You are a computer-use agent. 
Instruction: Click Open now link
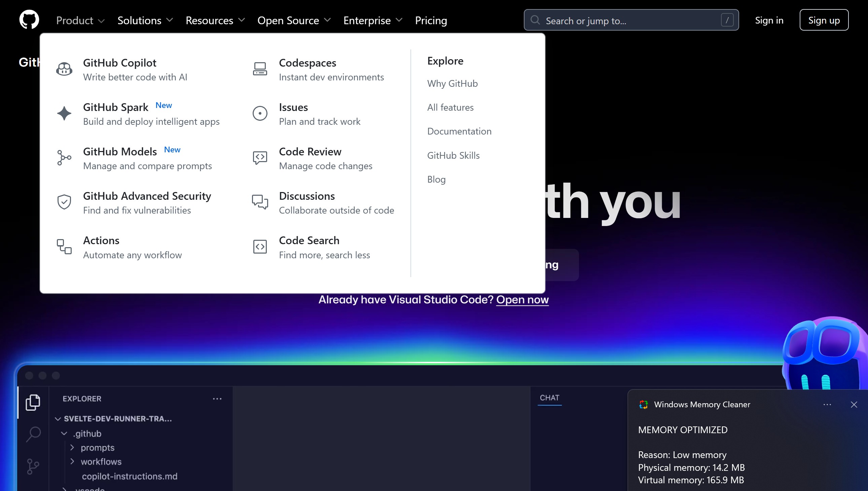coord(522,299)
